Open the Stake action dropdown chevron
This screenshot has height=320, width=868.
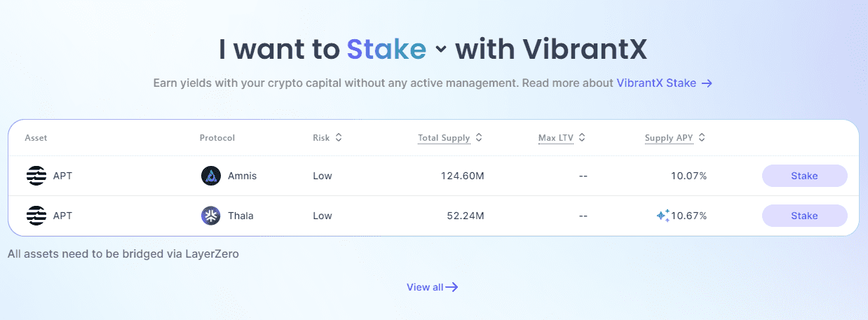(440, 49)
